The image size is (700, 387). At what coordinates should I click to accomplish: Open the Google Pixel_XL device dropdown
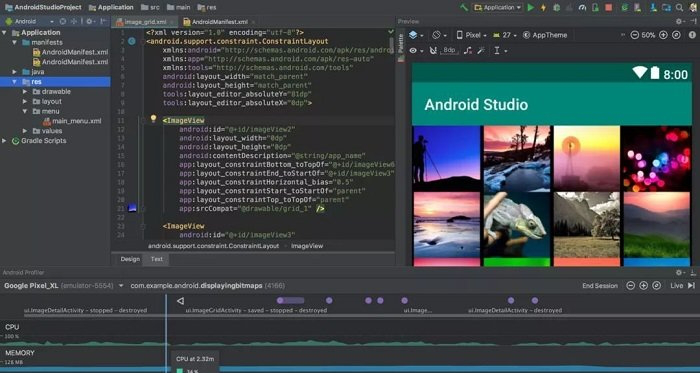tap(63, 286)
